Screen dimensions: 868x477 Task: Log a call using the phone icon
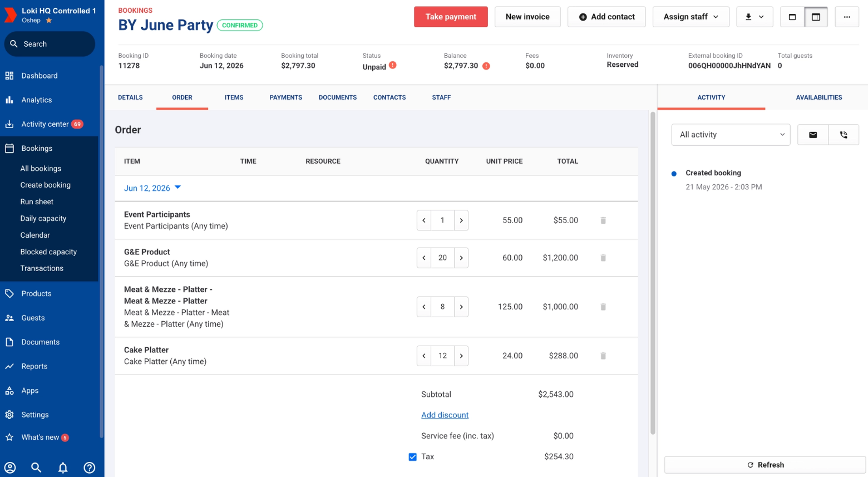coord(844,135)
